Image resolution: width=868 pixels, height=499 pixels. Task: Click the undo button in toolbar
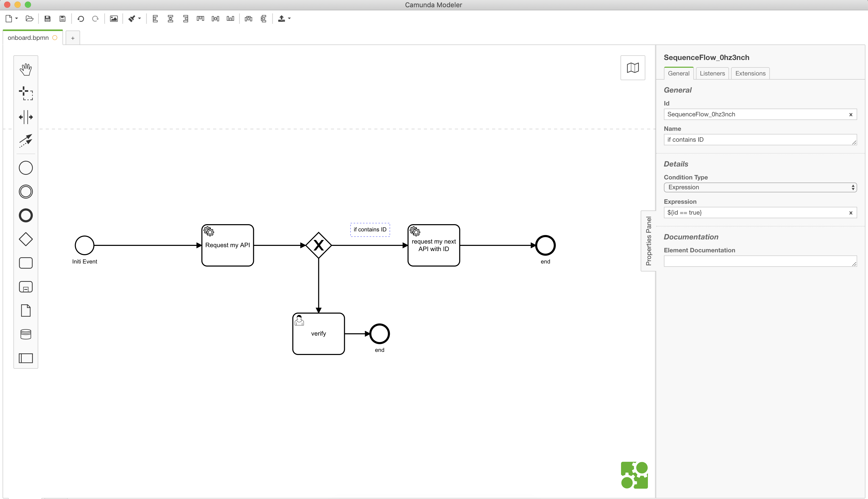[81, 19]
